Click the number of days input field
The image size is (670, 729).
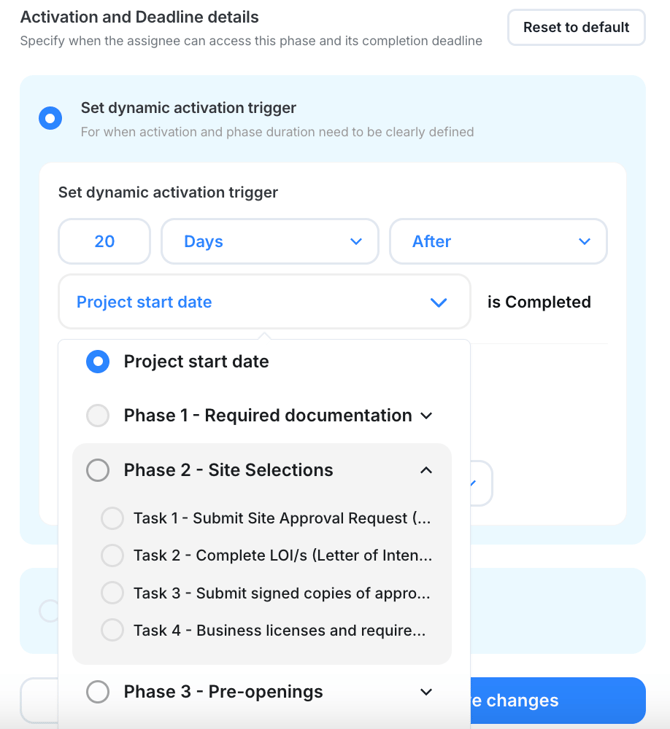click(104, 242)
